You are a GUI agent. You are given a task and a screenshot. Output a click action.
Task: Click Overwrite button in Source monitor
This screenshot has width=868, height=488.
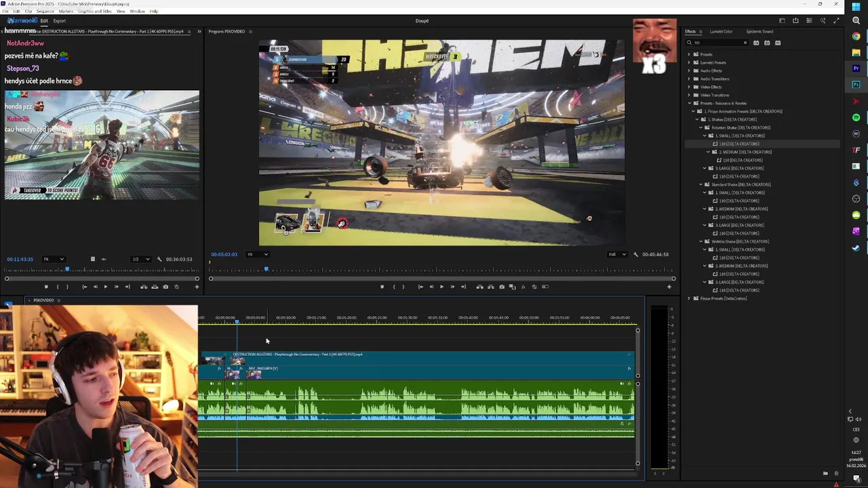click(155, 287)
